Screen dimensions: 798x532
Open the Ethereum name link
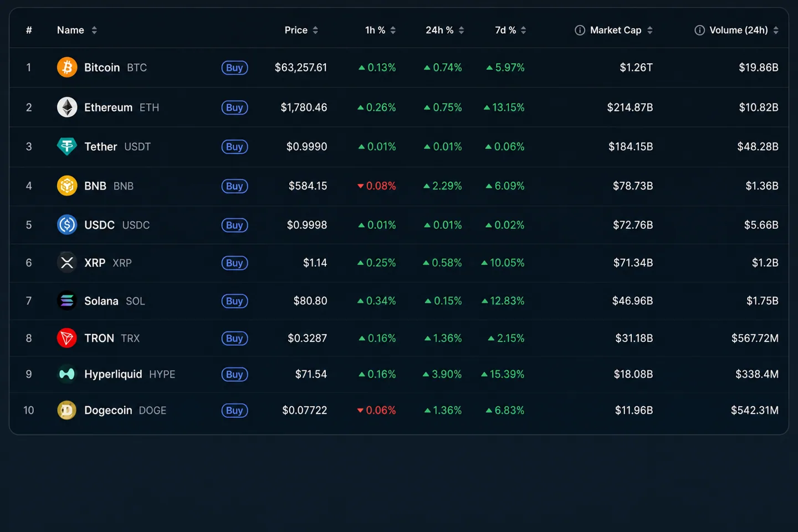108,108
